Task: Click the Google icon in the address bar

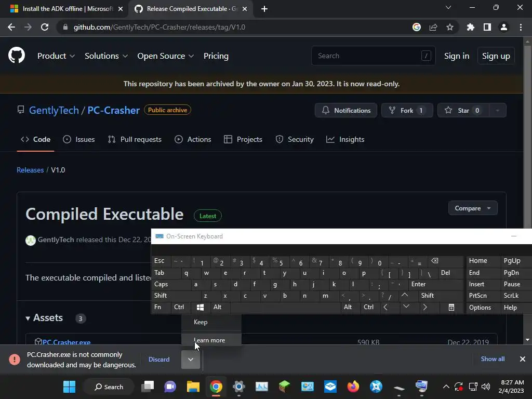Action: click(x=417, y=27)
